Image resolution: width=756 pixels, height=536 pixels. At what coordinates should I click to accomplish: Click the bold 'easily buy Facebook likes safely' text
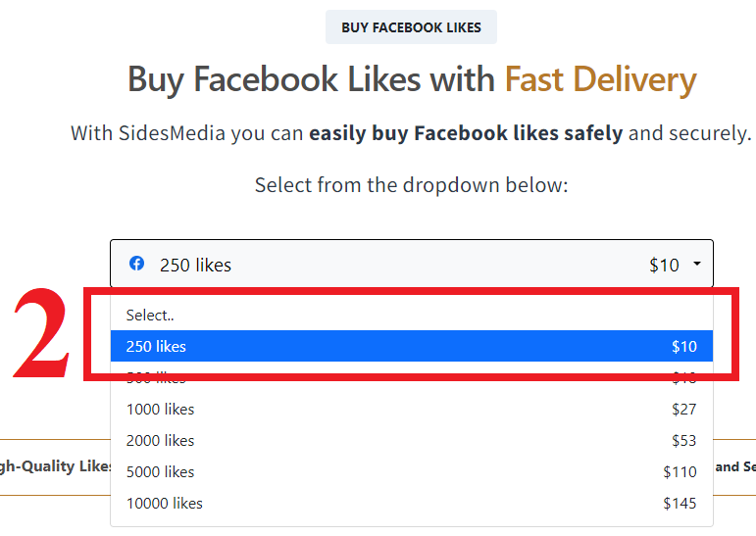pos(466,132)
